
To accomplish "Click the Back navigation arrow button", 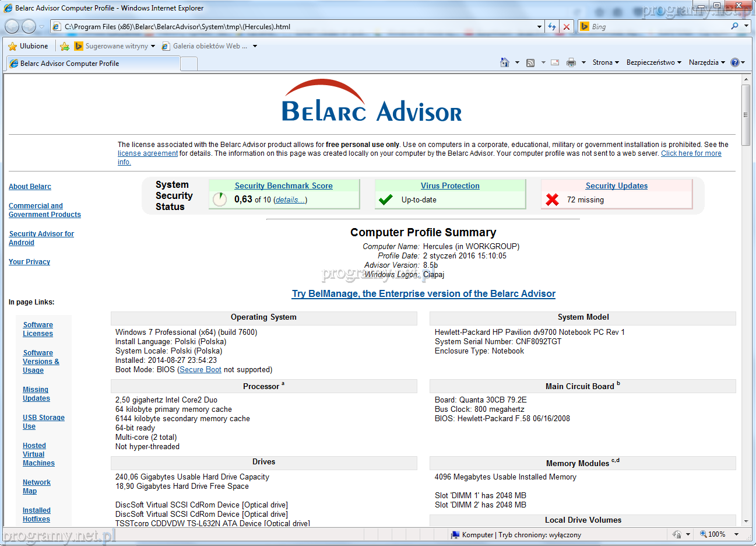I will pyautogui.click(x=12, y=26).
